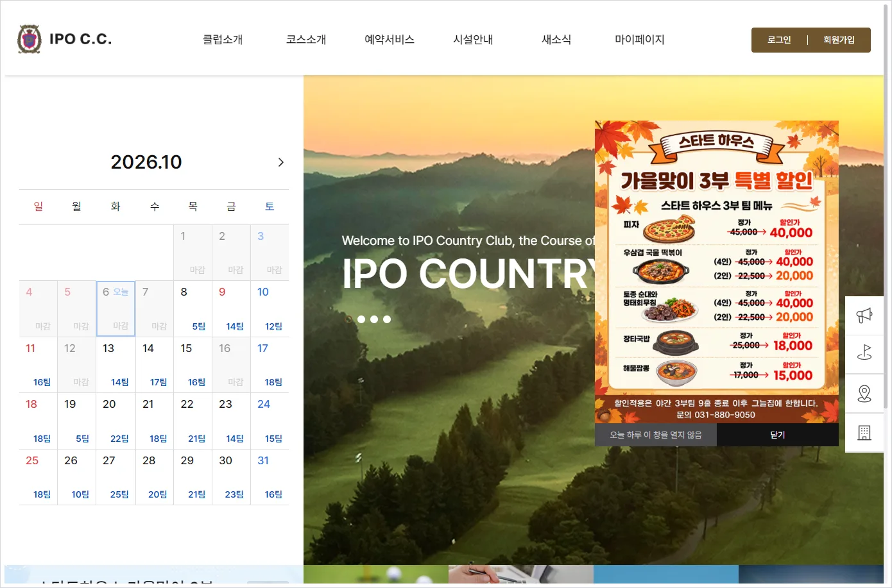The height and width of the screenshot is (588, 892).
Task: Open 새소식 menu
Action: [x=556, y=40]
